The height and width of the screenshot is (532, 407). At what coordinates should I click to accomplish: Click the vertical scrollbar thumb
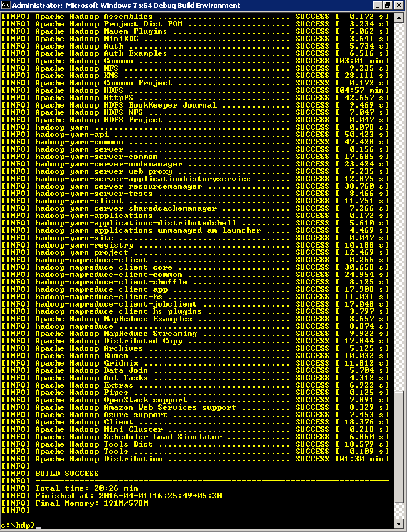(400, 447)
